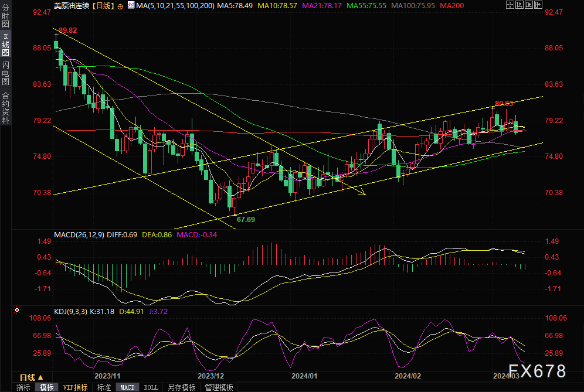Select the K线图 side tab
The width and height of the screenshot is (584, 392).
pyautogui.click(x=6, y=45)
